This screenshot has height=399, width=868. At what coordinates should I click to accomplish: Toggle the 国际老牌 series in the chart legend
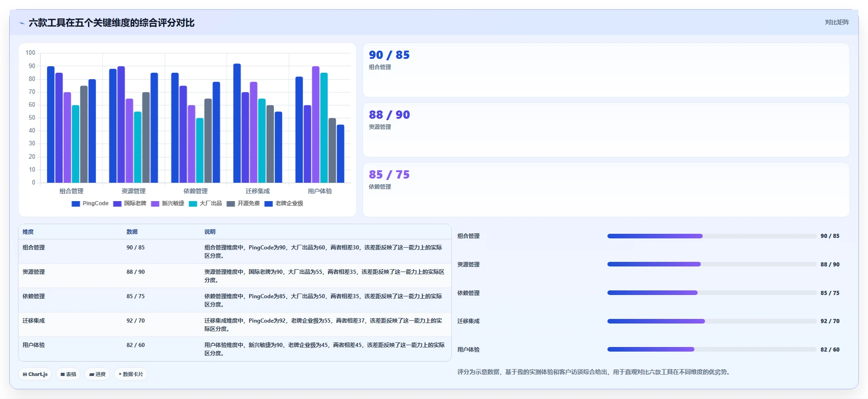130,203
